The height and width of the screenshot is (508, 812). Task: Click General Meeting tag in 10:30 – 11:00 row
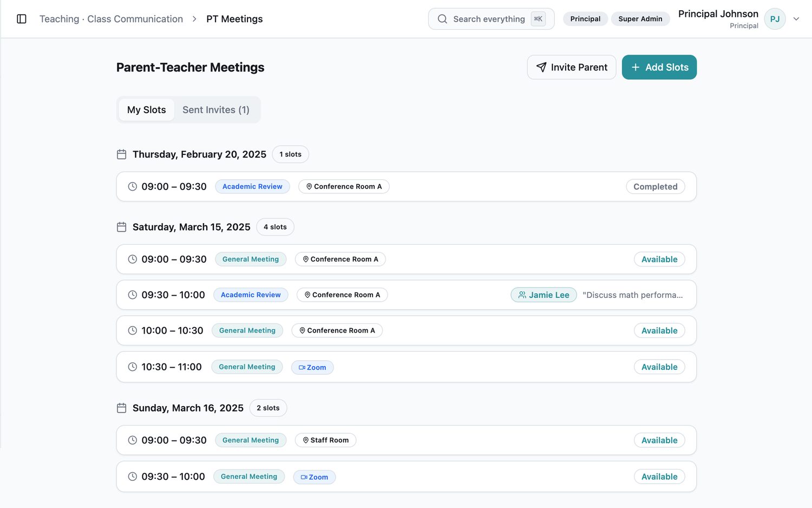click(247, 367)
